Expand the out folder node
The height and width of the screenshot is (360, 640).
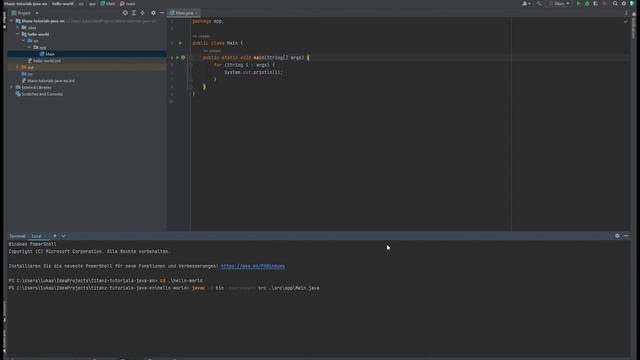[18, 67]
